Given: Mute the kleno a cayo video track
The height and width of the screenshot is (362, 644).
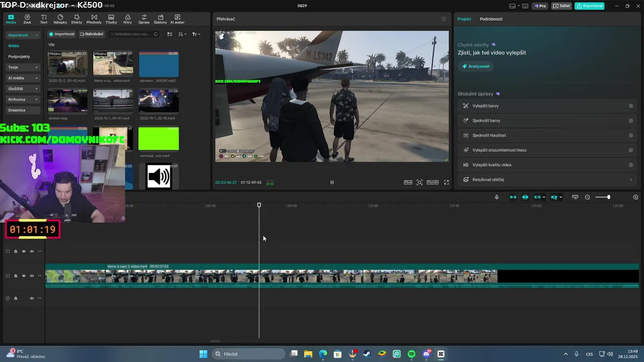Looking at the screenshot, I should (32, 276).
